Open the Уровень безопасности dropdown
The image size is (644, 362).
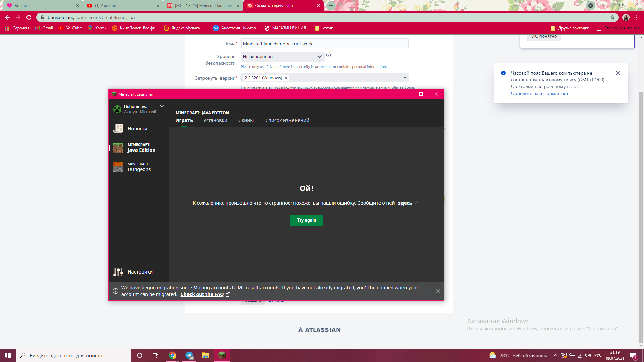[x=282, y=57]
